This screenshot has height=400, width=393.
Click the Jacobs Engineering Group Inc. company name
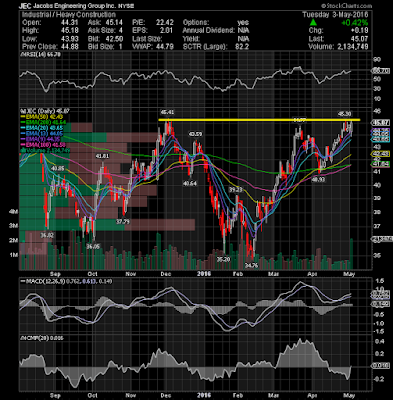click(74, 6)
